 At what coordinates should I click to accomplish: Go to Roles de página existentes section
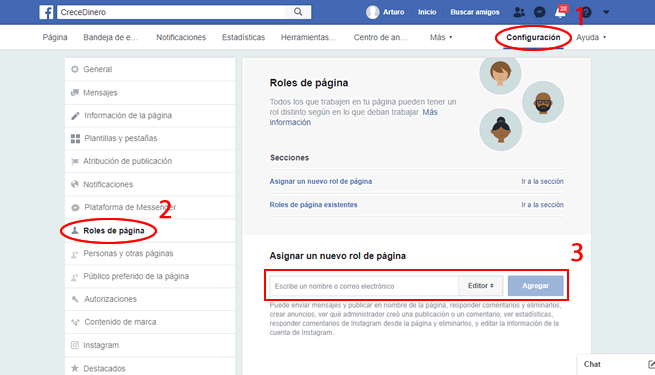[313, 205]
